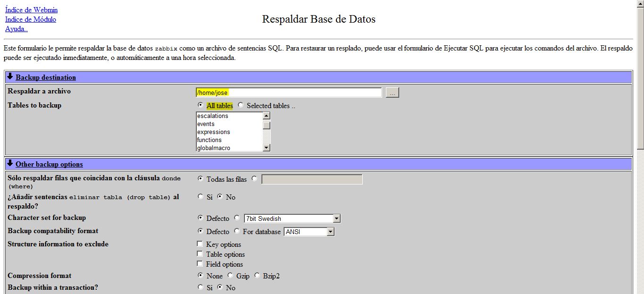Viewport: 644px width, 294px height.
Task: Open file chooser button next to path
Action: 392,92
